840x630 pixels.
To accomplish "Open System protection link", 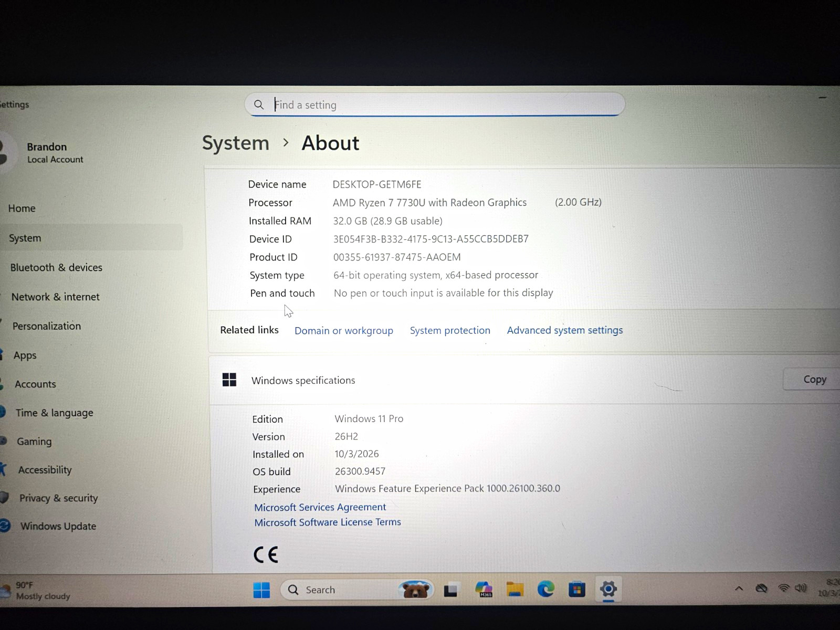I will point(450,330).
